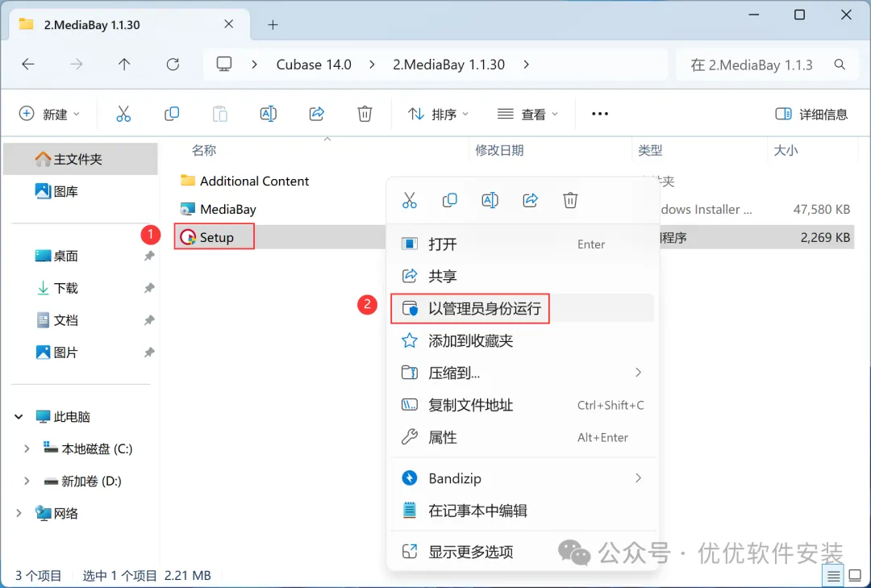The height and width of the screenshot is (588, 871).
Task: Click the Share icon in the toolbar
Action: (x=317, y=114)
